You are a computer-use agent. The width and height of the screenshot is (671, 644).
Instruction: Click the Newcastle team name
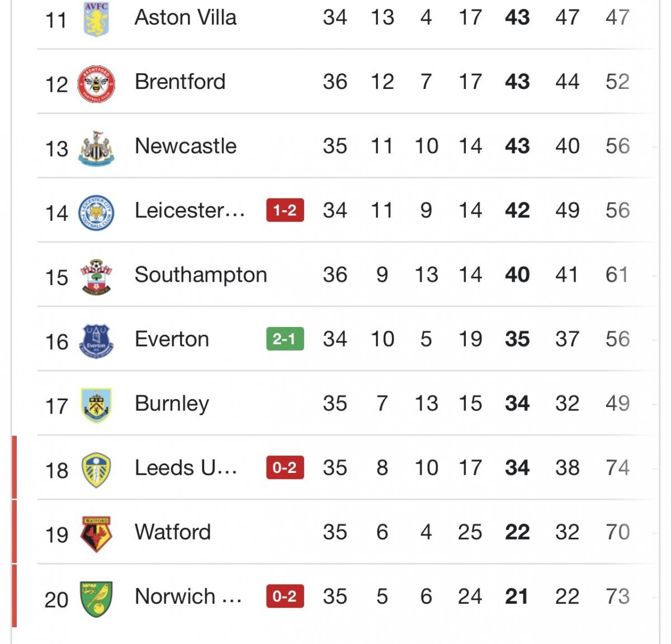coord(186,146)
